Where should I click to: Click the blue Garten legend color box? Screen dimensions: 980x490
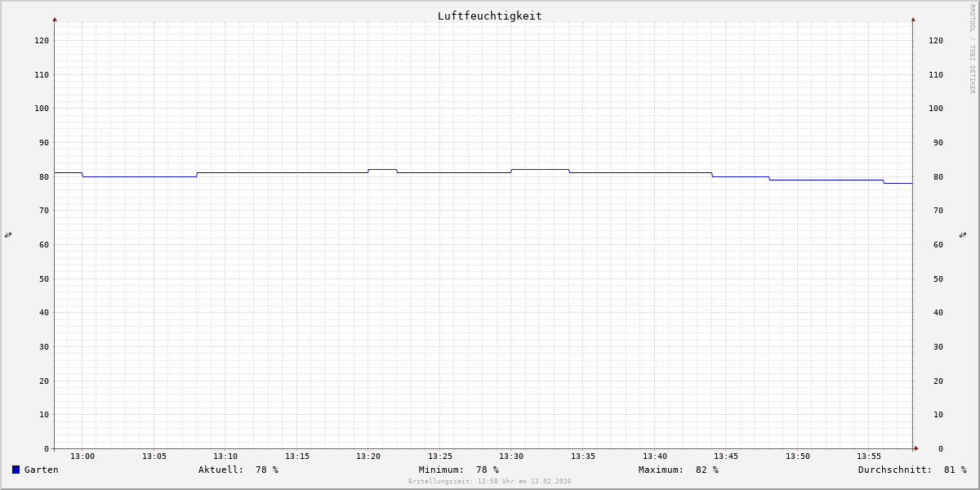[16, 470]
